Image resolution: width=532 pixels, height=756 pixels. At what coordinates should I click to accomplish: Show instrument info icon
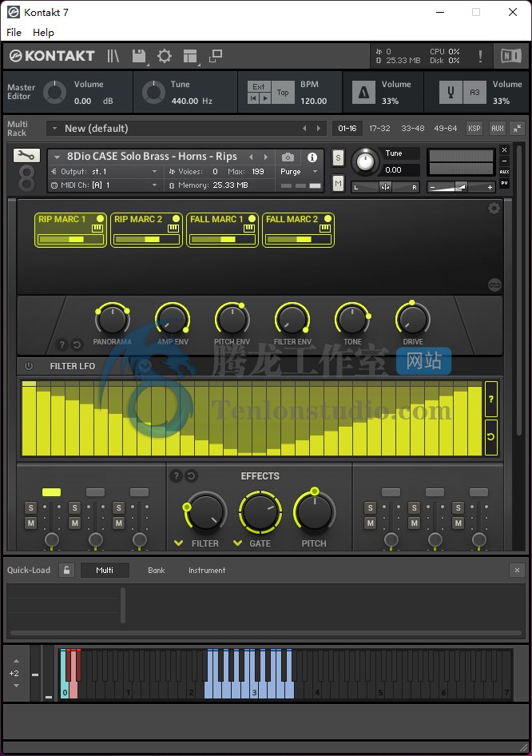click(x=312, y=157)
